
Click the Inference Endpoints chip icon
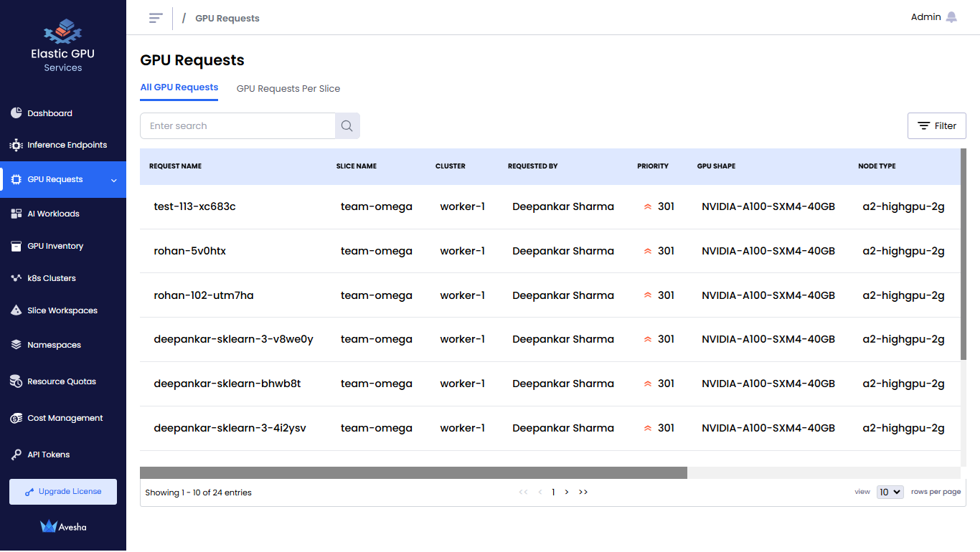tap(17, 145)
